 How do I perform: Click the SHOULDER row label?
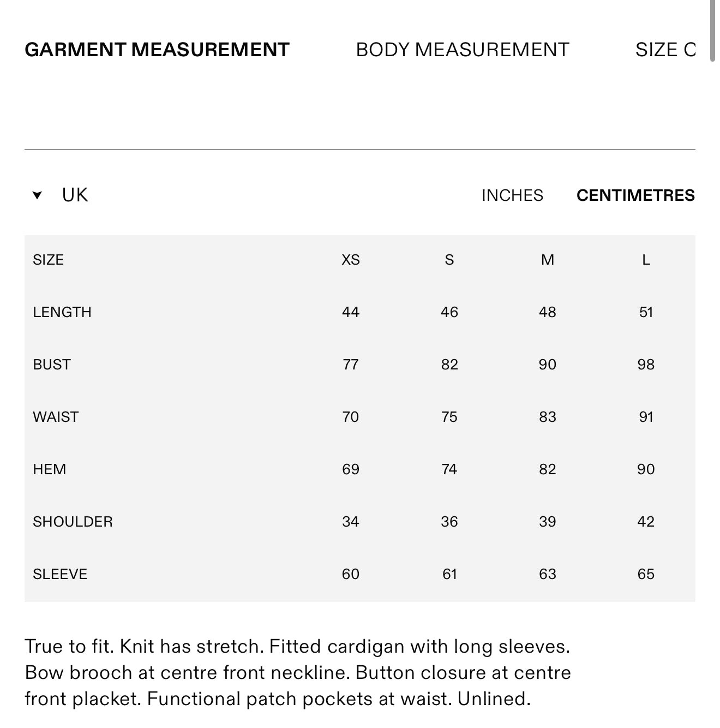pyautogui.click(x=73, y=522)
